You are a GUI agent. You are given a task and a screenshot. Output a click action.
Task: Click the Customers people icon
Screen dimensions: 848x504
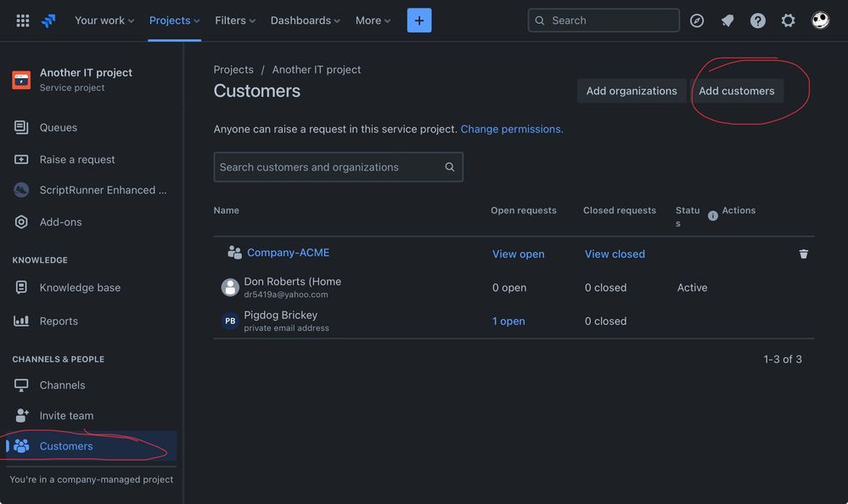(21, 445)
